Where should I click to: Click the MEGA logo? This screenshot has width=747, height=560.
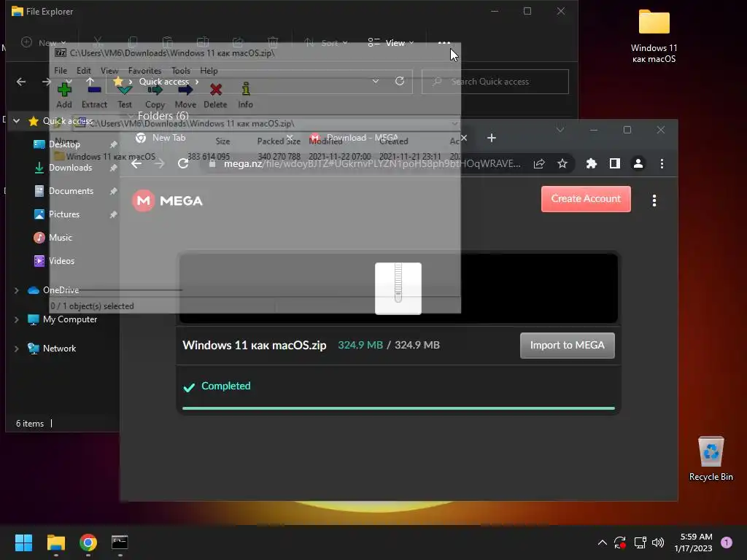coord(167,201)
